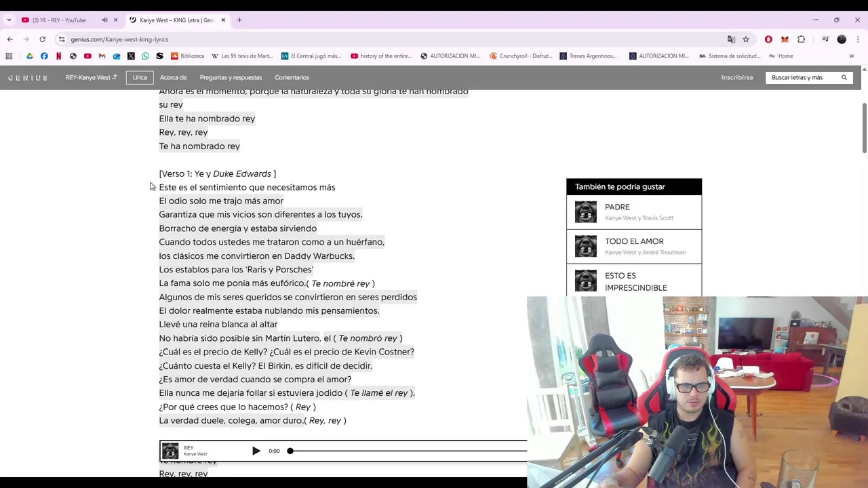Open the Crunchyroll bookmark
Viewport: 868px width, 488px height.
[x=521, y=56]
